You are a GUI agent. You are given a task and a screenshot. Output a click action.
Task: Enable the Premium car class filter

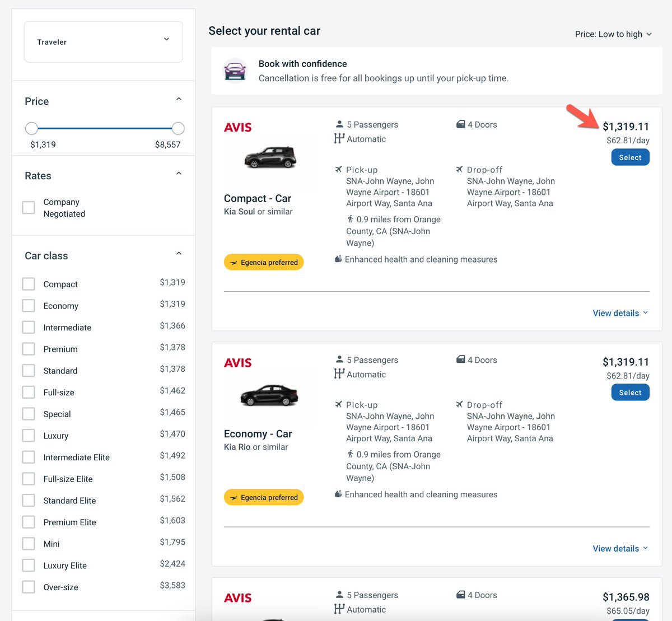[x=29, y=349]
